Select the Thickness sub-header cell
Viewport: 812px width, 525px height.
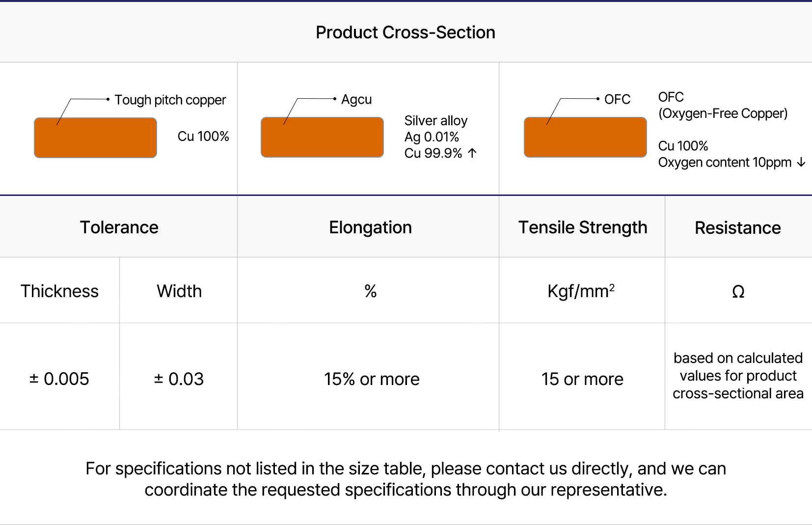[59, 291]
